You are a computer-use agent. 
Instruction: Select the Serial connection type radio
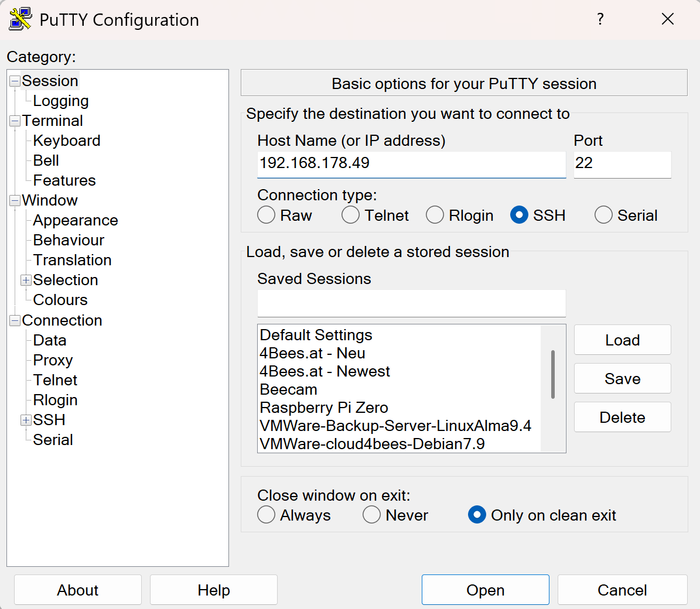pos(603,215)
